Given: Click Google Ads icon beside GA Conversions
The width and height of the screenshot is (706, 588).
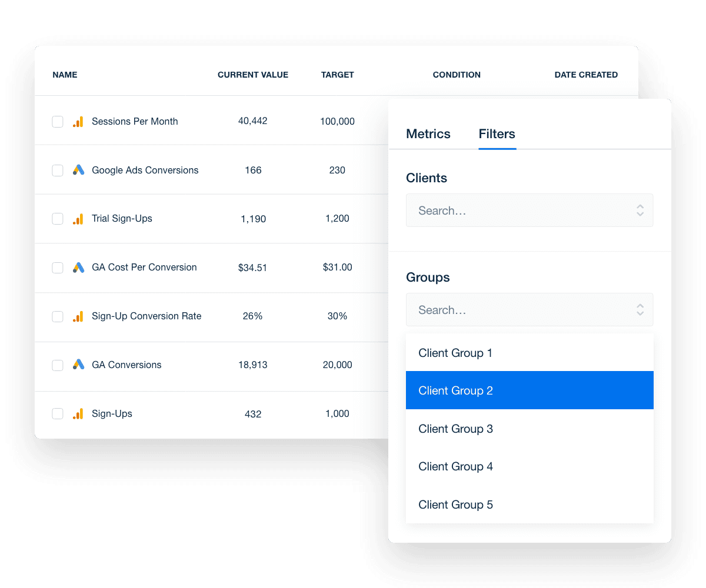Looking at the screenshot, I should click(x=78, y=365).
